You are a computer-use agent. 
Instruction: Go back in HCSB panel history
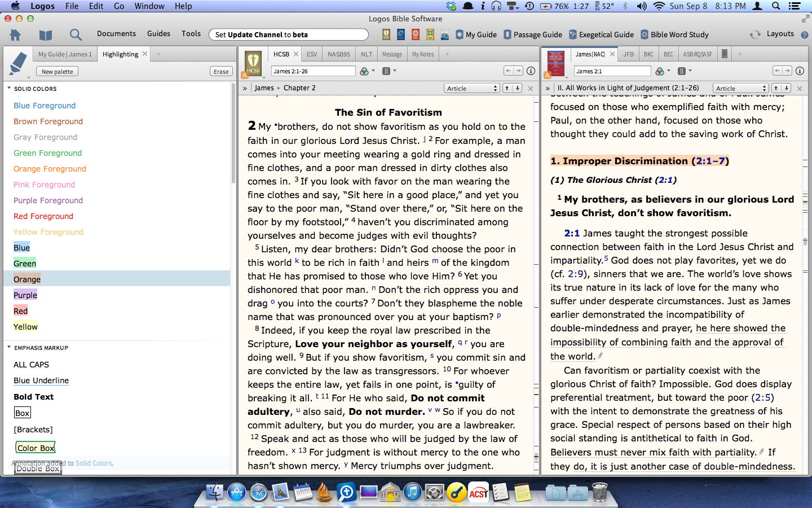[509, 71]
